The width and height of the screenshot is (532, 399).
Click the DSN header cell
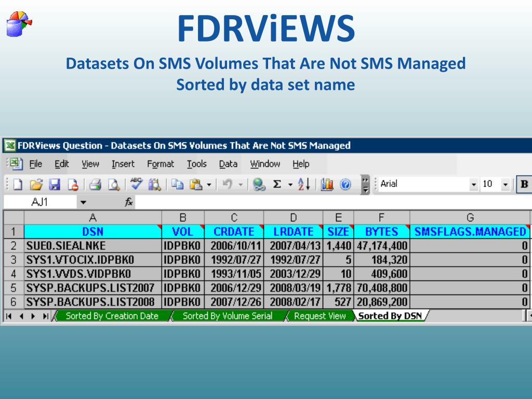tap(92, 232)
